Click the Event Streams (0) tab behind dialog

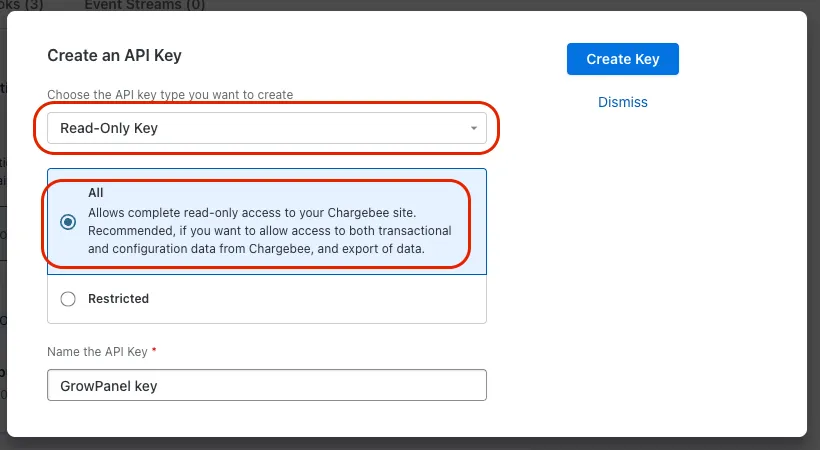click(x=144, y=5)
